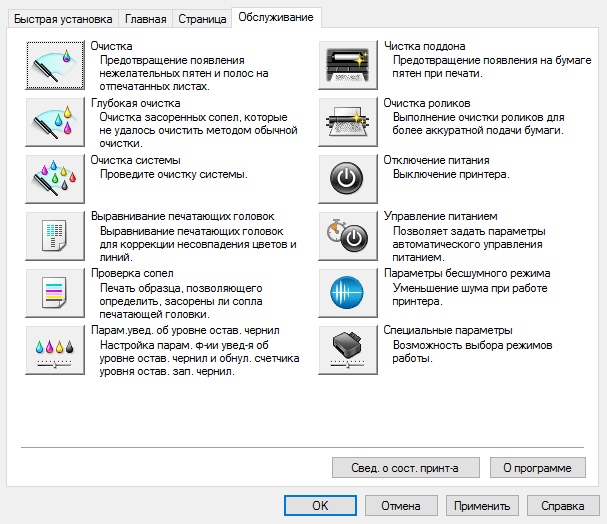
Task: Click 'Проведите очистку системы.' description
Action: pyautogui.click(x=174, y=175)
